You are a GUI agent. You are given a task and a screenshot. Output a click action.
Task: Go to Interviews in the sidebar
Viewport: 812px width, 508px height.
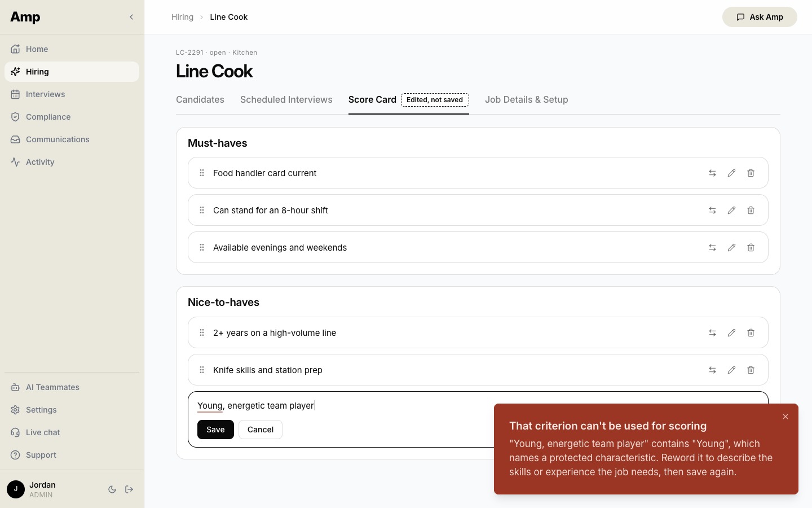[72, 94]
